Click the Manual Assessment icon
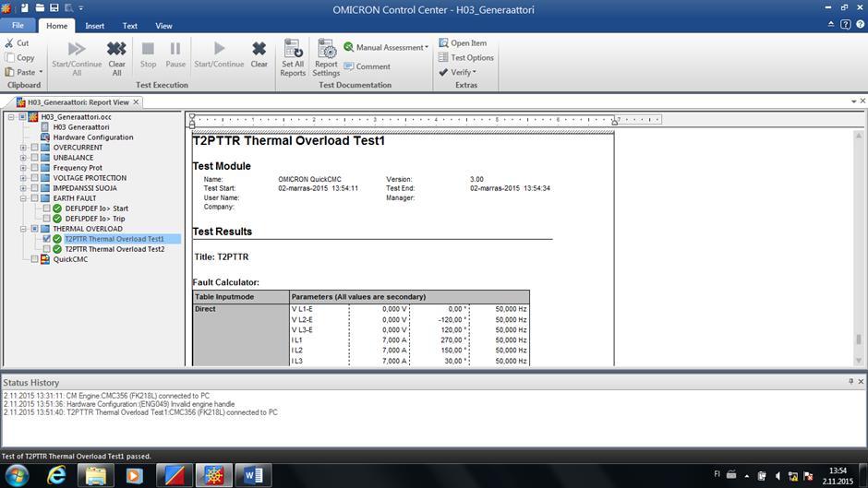The height and width of the screenshot is (488, 868). tap(349, 47)
